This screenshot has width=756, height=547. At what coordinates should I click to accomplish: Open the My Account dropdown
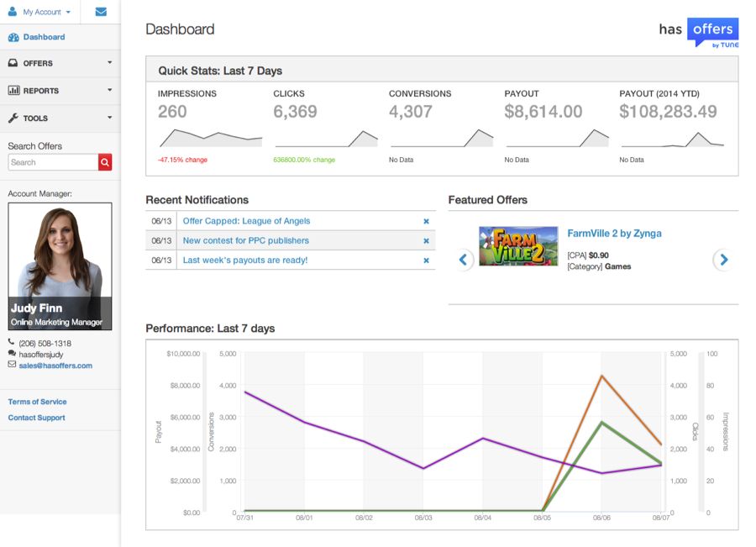coord(40,12)
